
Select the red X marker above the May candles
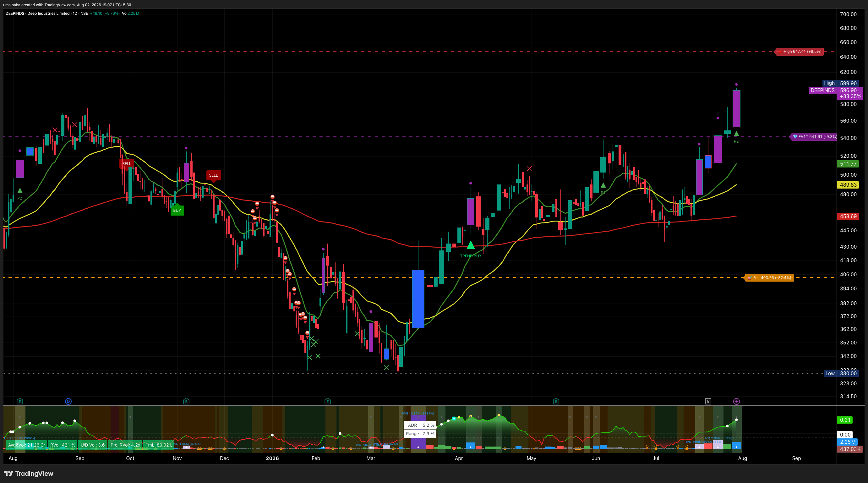click(x=529, y=168)
